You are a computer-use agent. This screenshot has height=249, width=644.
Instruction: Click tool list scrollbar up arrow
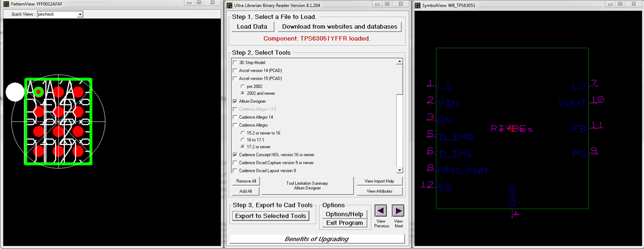(399, 62)
